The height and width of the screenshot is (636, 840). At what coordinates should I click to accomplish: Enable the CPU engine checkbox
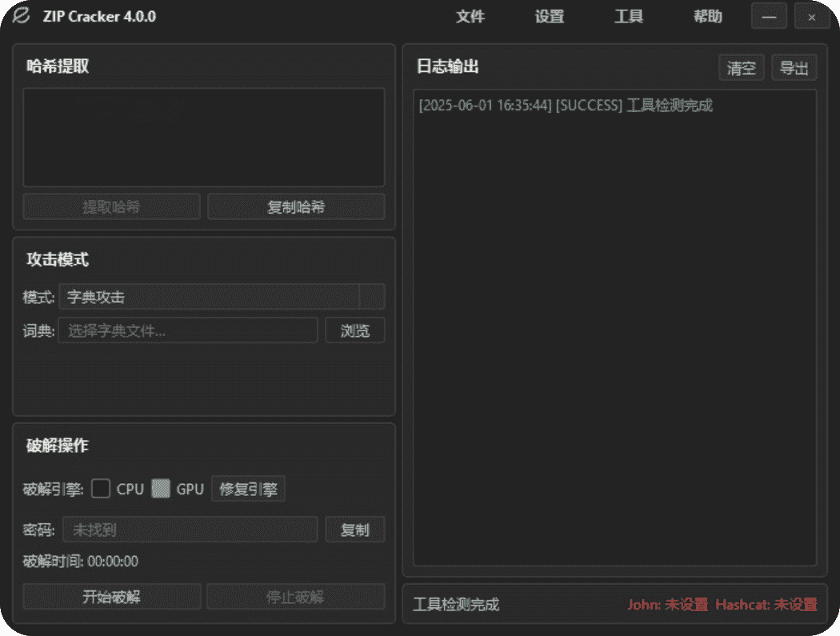point(101,489)
